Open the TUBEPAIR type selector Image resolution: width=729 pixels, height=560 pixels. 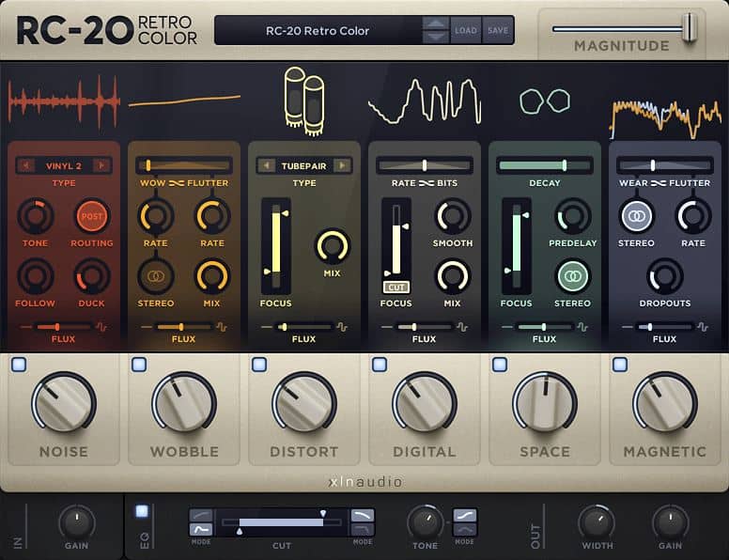point(304,165)
